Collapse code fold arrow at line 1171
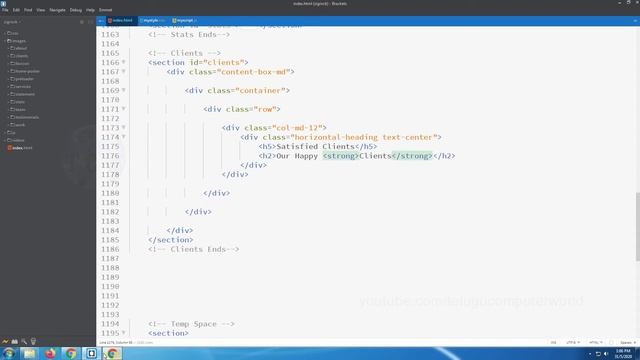The image size is (640, 360). 124,109
